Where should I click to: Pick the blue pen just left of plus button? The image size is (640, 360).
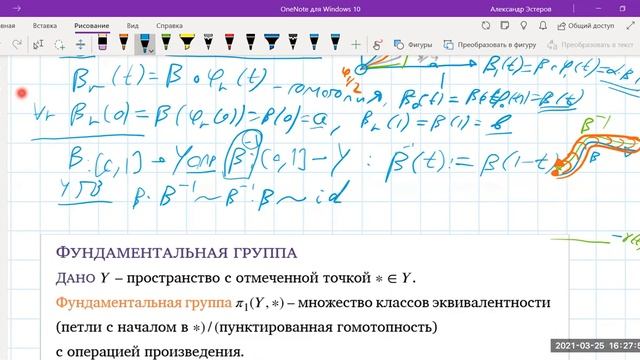[335, 43]
